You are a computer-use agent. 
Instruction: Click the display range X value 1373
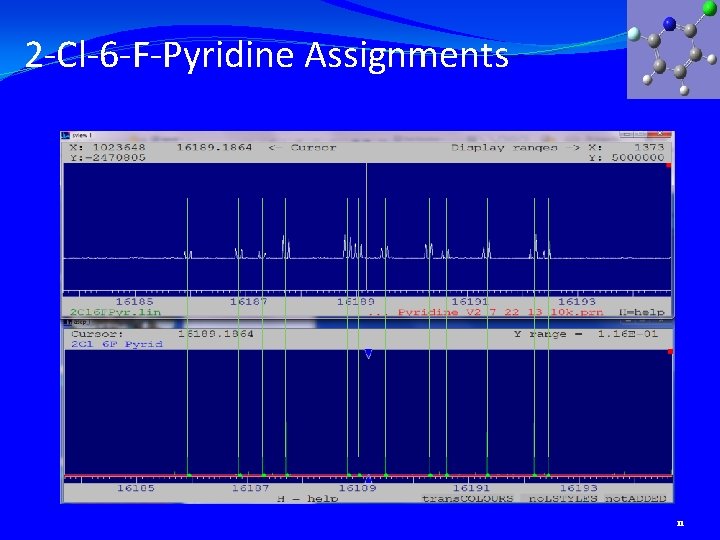click(x=649, y=147)
